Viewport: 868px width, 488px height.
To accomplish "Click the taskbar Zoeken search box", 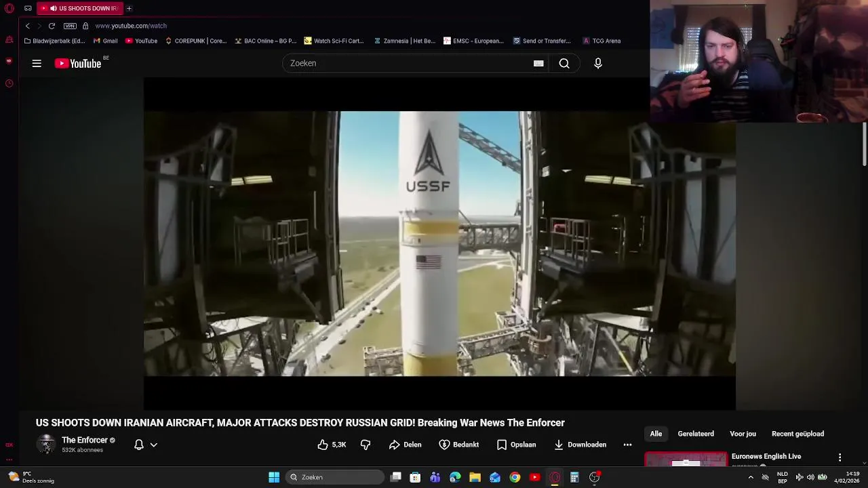I will 336,477.
